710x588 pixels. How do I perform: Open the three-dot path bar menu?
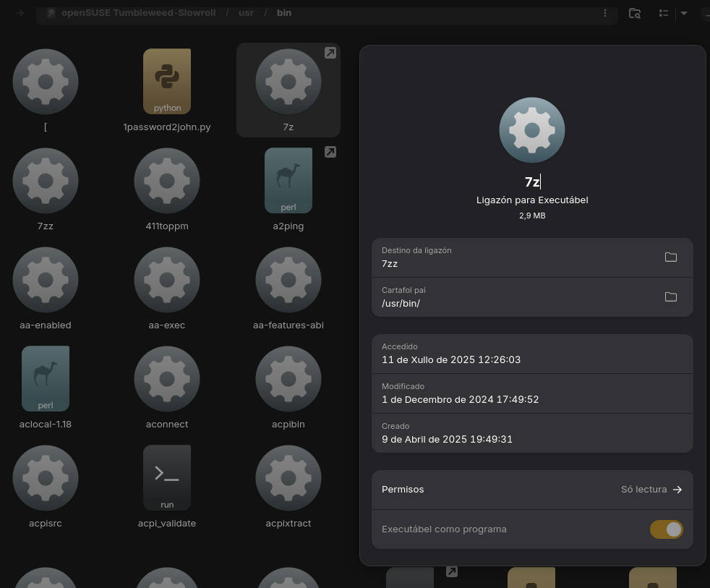[x=605, y=13]
